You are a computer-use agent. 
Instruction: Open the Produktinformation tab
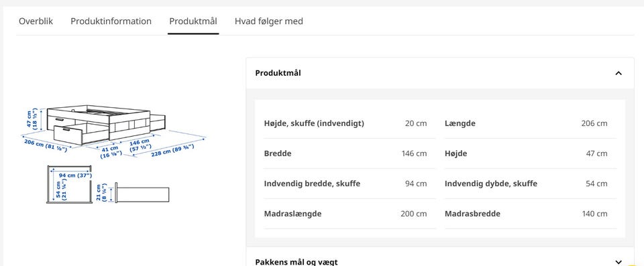pyautogui.click(x=111, y=21)
